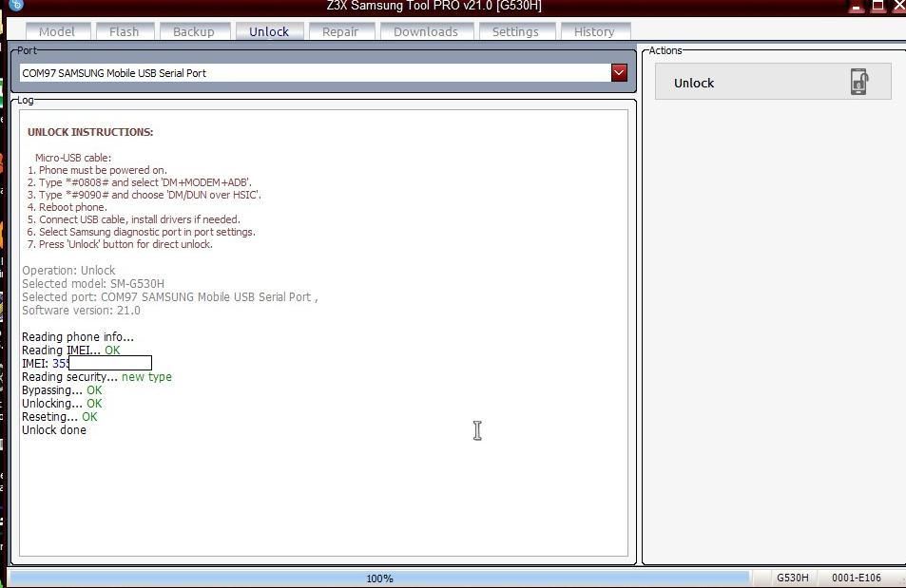Close the Z3X Samsung Tool window
Image resolution: width=906 pixels, height=588 pixels.
[898, 6]
